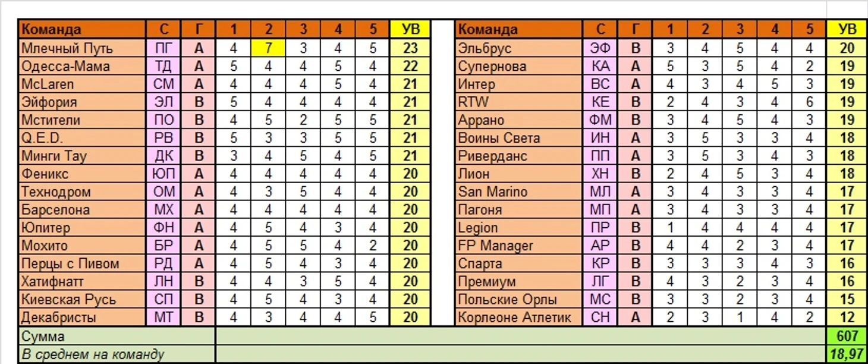Click the right Команда header cell
The width and height of the screenshot is (868, 364).
pos(519,29)
